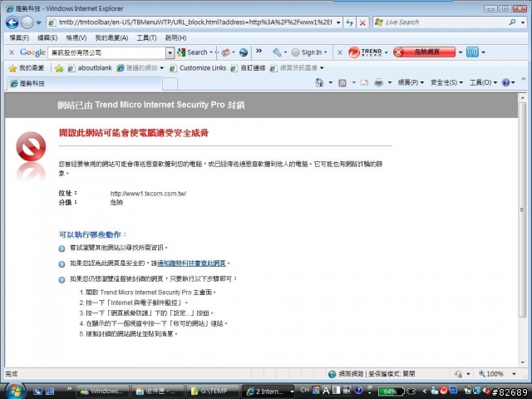The image size is (532, 399).
Task: Open the 工具(O) command bar menu
Action: pyautogui.click(x=483, y=82)
